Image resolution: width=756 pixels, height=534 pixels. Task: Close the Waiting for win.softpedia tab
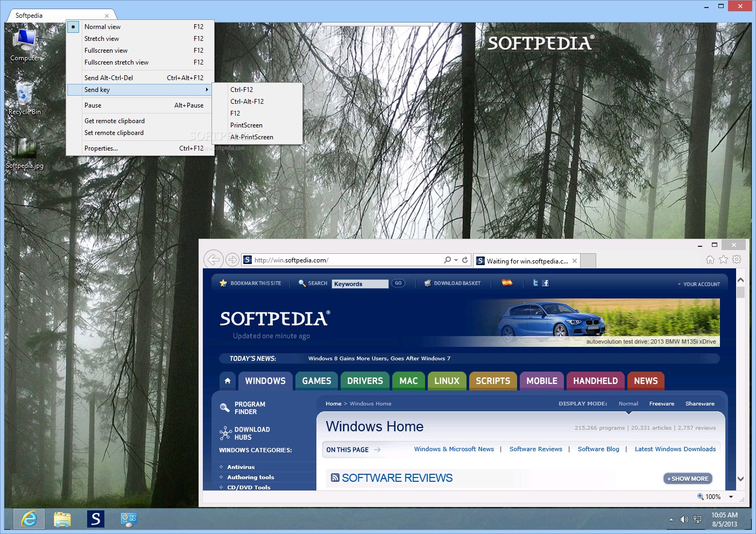coord(575,261)
